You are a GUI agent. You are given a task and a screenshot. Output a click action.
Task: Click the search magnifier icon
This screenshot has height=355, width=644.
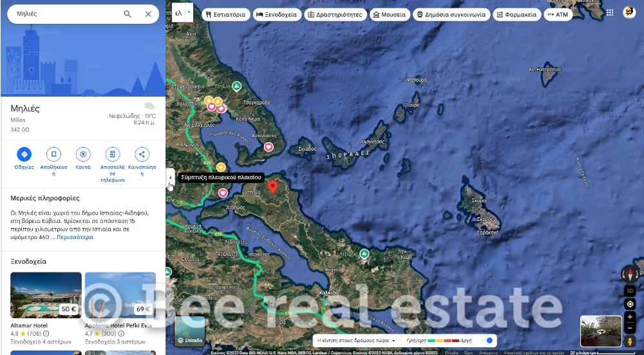point(128,14)
